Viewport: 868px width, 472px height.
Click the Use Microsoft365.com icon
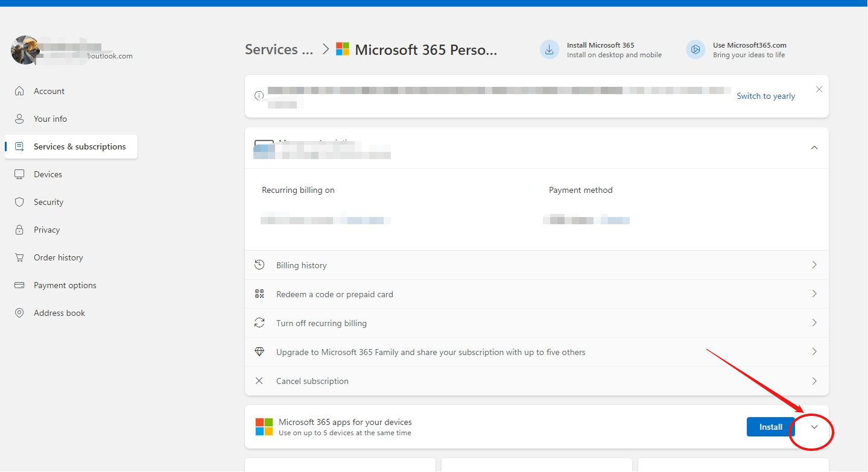(695, 50)
